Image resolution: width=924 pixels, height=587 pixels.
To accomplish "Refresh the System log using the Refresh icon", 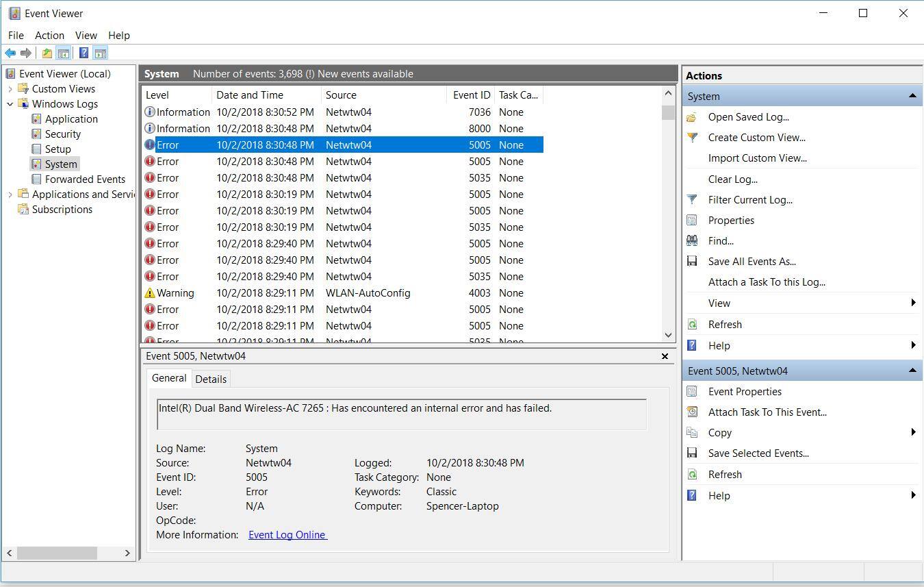I will click(693, 324).
